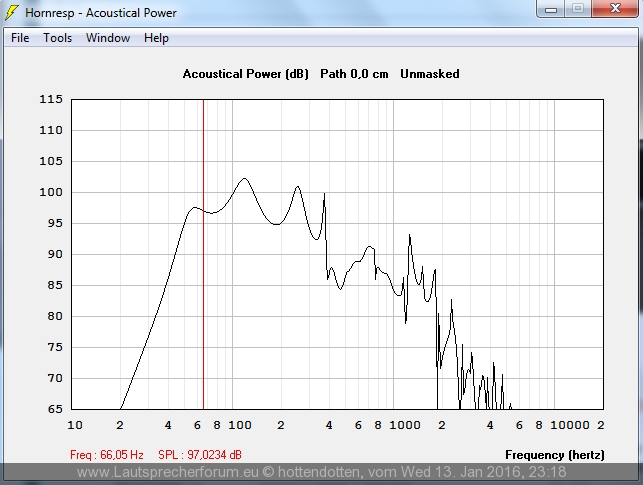Maximize the Hornresp window
Viewport: 643px width, 485px height.
(x=577, y=9)
